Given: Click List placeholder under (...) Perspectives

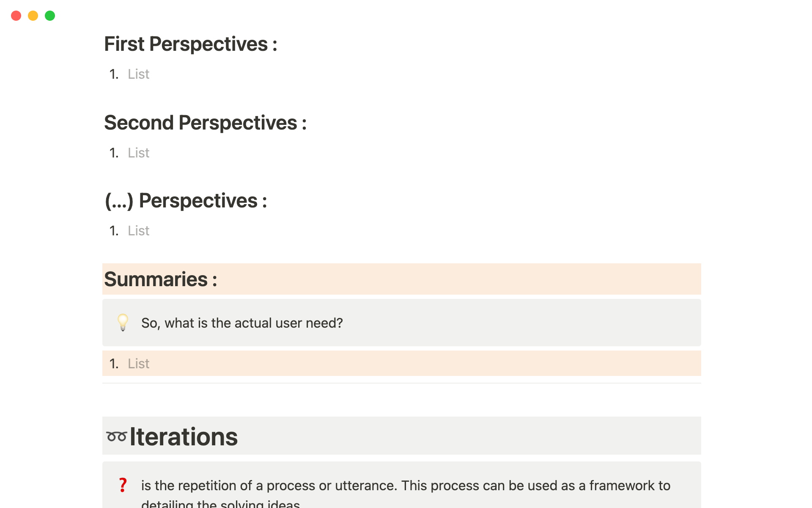Looking at the screenshot, I should point(138,231).
